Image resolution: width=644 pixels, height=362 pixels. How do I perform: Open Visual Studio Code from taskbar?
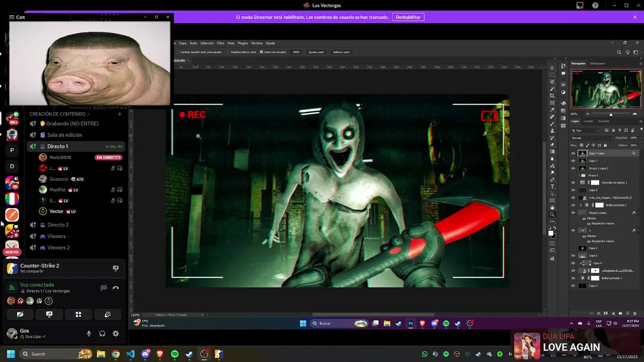[x=130, y=354]
